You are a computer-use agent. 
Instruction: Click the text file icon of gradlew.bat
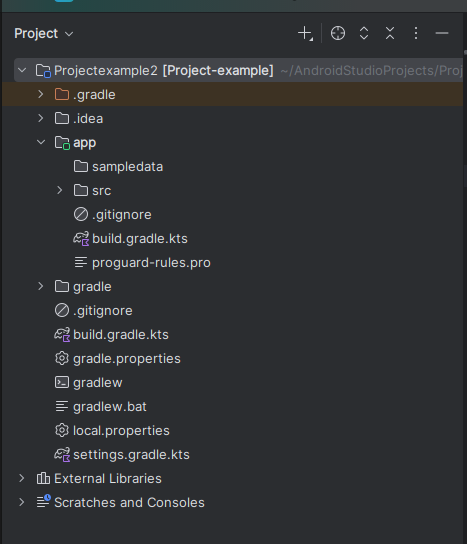coord(62,406)
